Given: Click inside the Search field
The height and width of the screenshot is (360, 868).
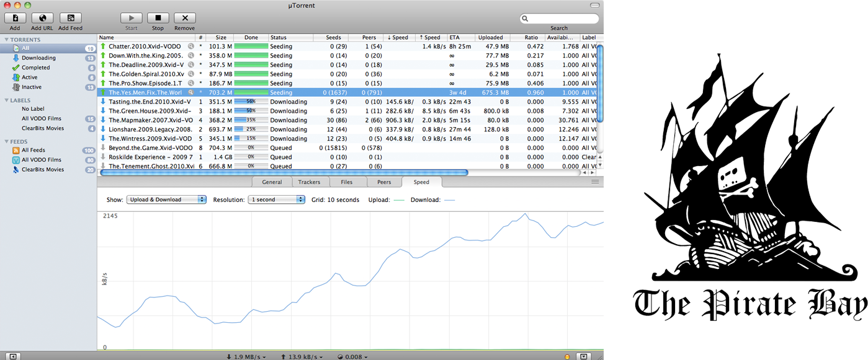Looking at the screenshot, I should tap(559, 19).
